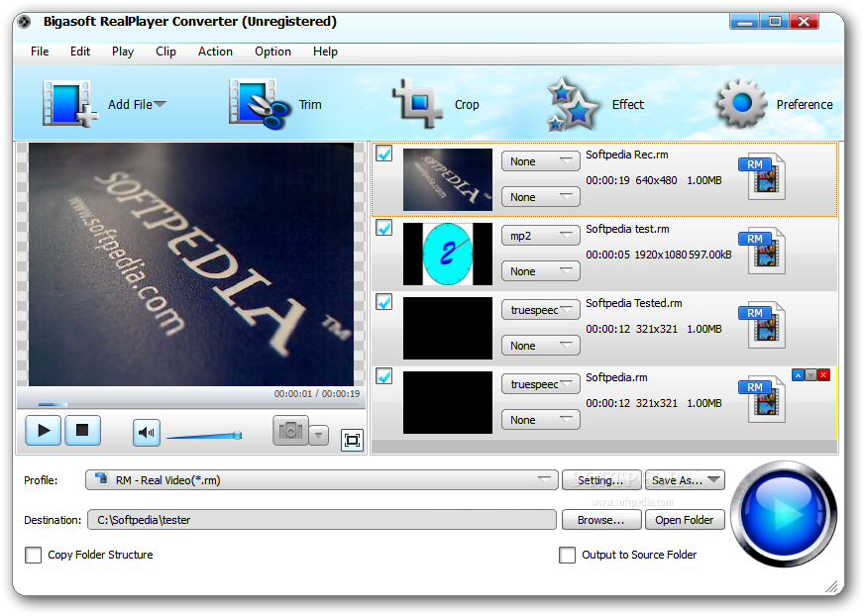Screen dimensions: 865x616
Task: Open the Effect stars icon
Action: click(573, 104)
